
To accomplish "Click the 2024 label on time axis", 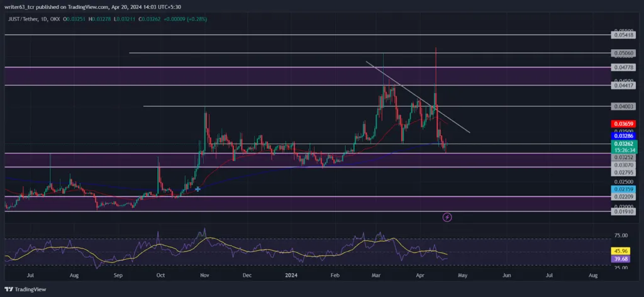I will 291,275.
